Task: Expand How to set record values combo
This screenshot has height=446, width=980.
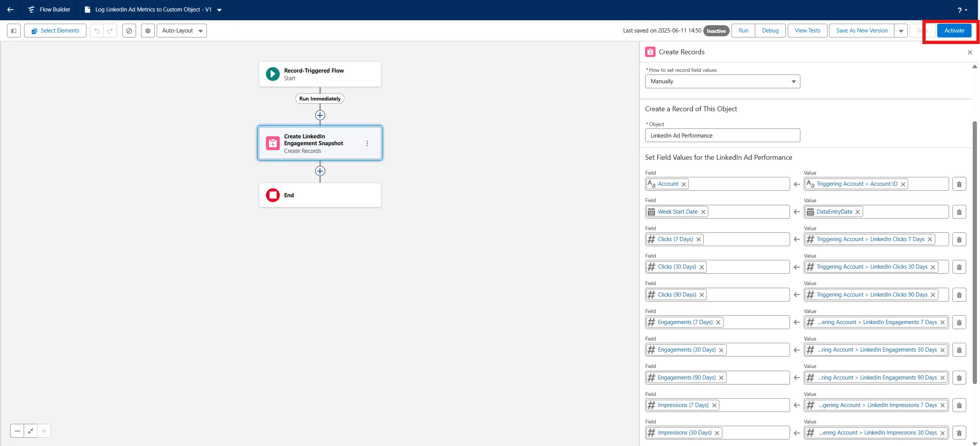Action: click(722, 81)
